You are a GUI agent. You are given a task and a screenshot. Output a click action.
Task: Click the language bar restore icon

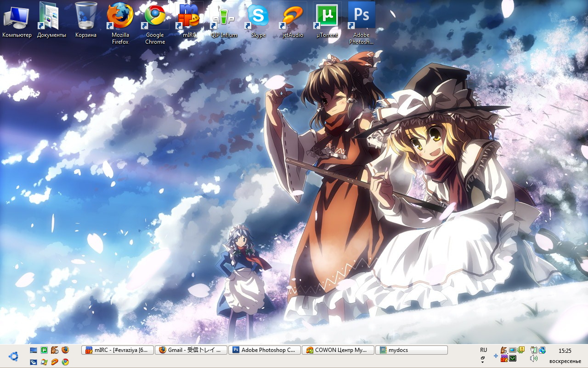tap(483, 357)
